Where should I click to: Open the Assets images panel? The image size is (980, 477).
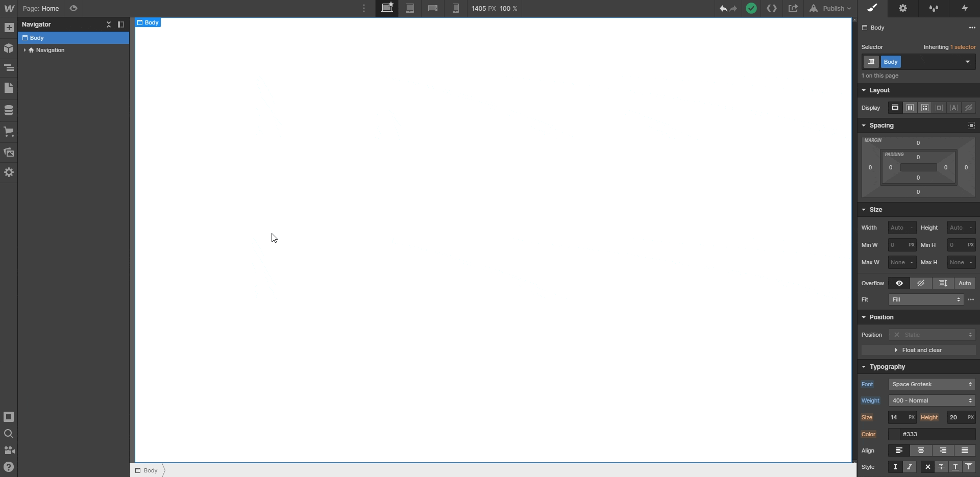click(x=9, y=152)
